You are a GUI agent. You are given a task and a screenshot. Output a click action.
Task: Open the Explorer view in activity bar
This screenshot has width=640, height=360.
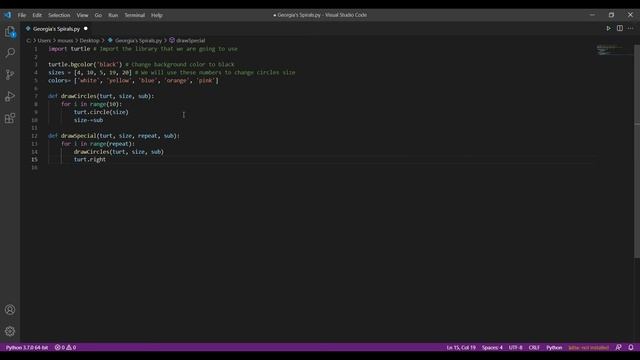click(10, 32)
